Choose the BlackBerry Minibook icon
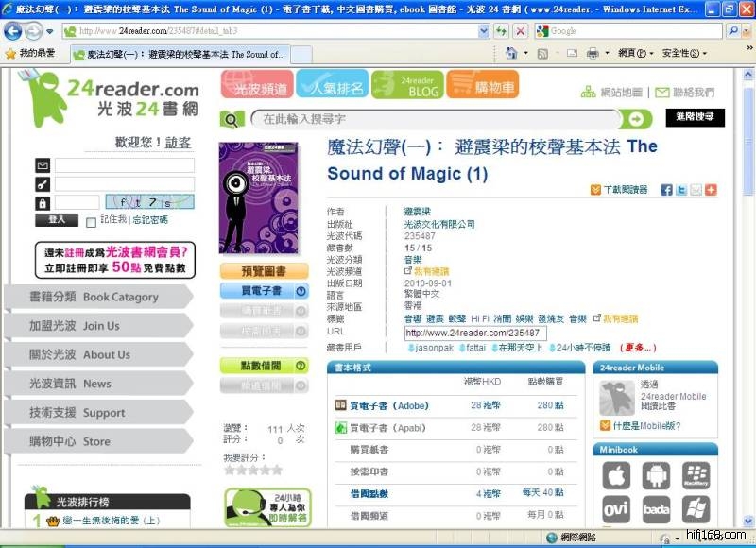 click(x=696, y=475)
